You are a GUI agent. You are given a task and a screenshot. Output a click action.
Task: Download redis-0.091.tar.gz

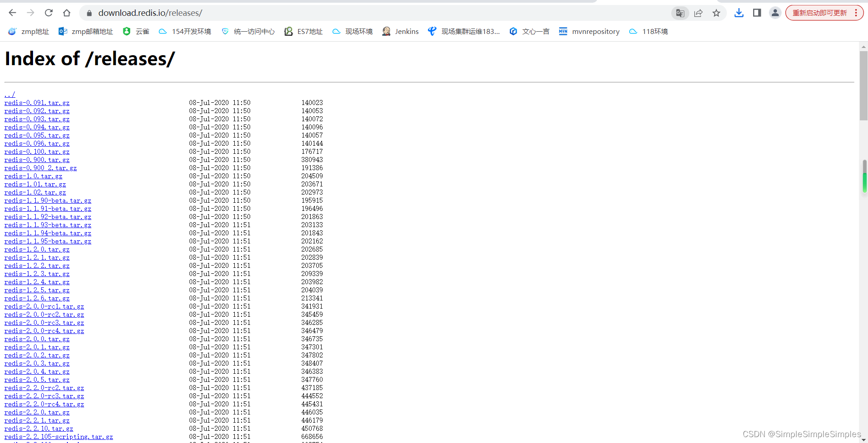coord(37,103)
